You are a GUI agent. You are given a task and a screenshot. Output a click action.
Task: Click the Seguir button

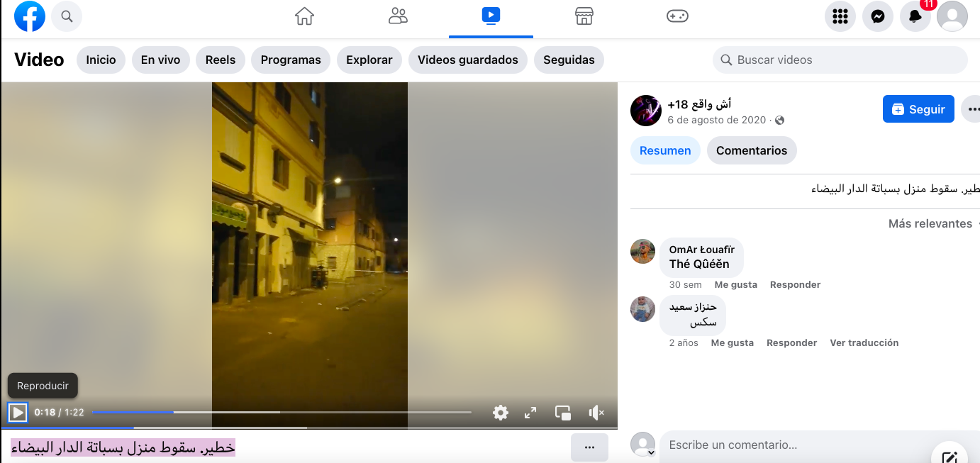[918, 109]
